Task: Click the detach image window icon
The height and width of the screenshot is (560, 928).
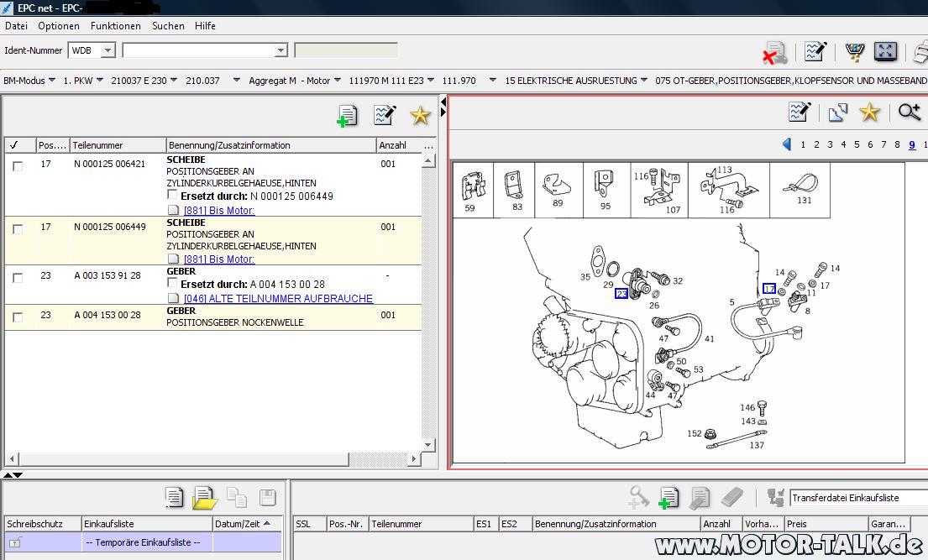Action: coord(838,113)
